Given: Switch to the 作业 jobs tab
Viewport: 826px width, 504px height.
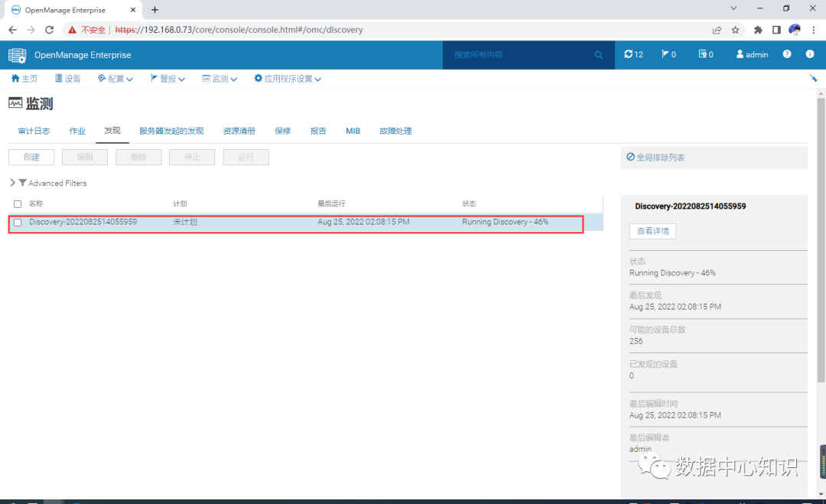Looking at the screenshot, I should [x=77, y=131].
